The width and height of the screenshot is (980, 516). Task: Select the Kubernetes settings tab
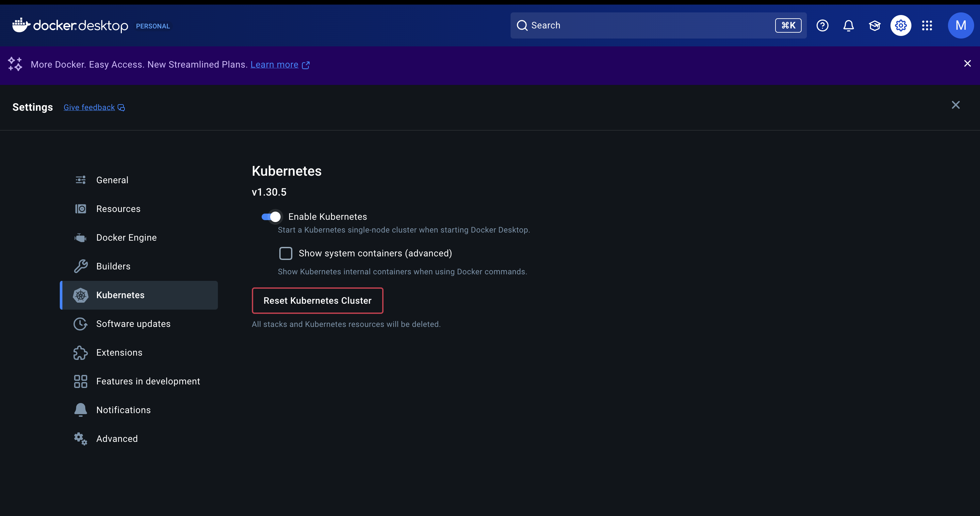click(x=139, y=295)
